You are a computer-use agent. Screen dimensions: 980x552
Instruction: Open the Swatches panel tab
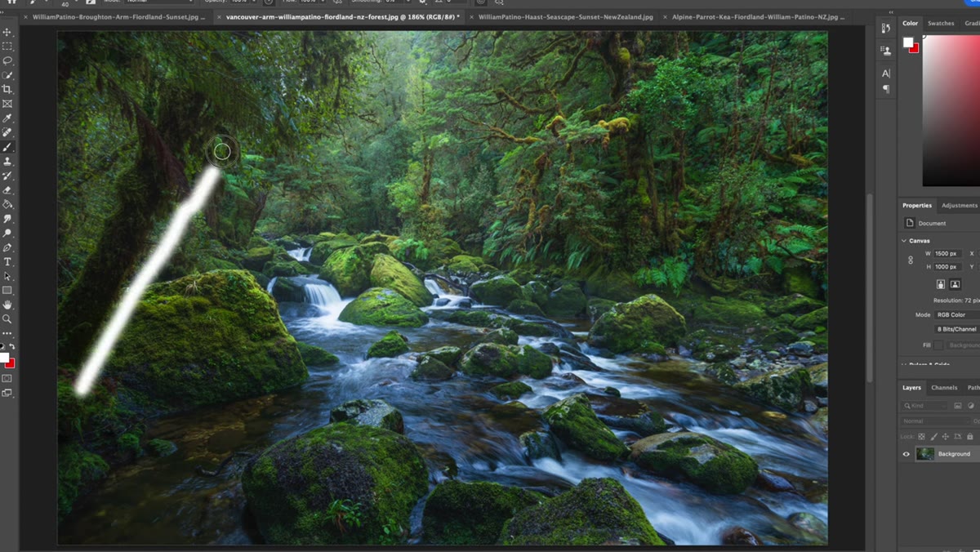(x=941, y=24)
